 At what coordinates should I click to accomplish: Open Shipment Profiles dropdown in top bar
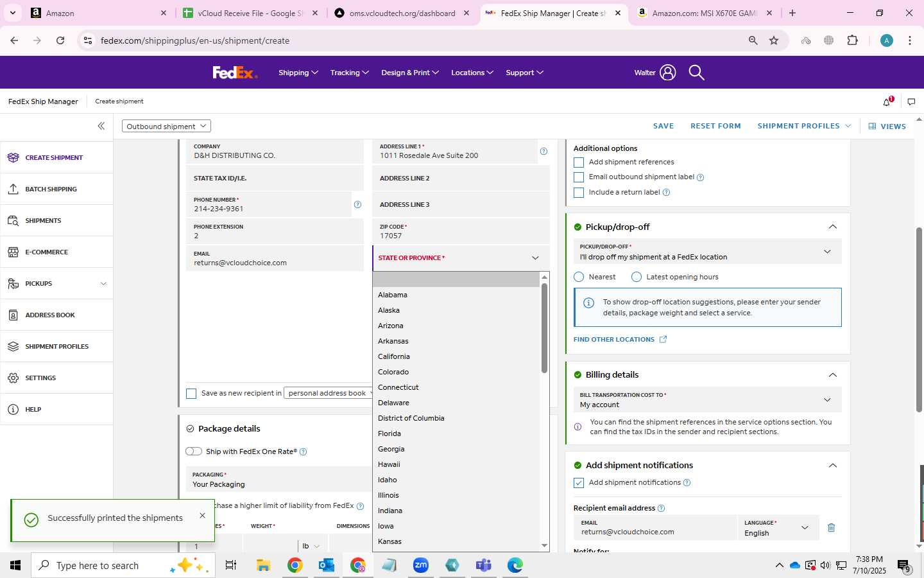804,126
